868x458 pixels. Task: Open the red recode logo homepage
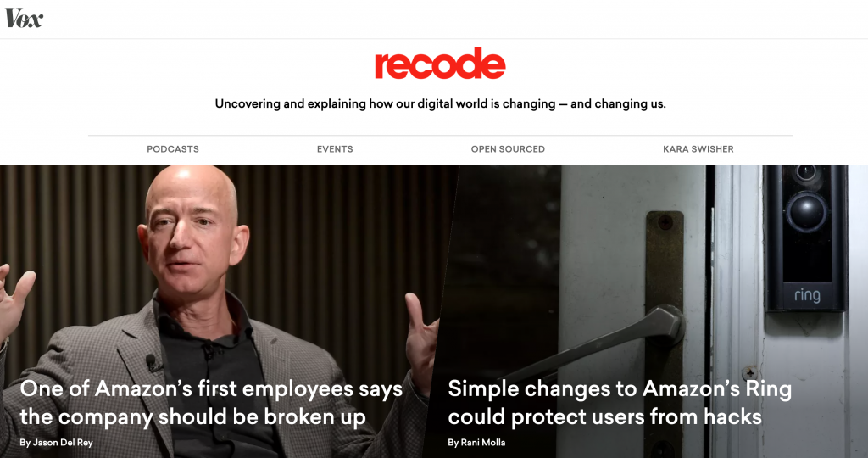(440, 64)
